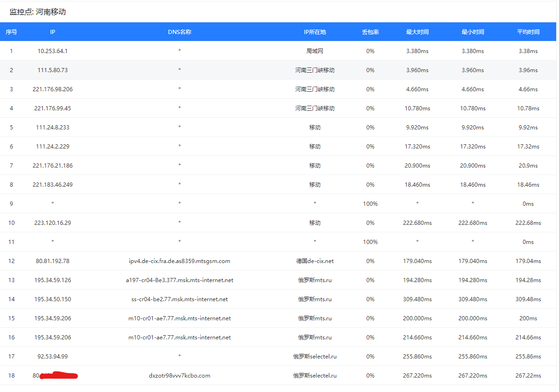559x392 pixels.
Task: Select IP address 111.24.8.233
Action: tap(53, 128)
